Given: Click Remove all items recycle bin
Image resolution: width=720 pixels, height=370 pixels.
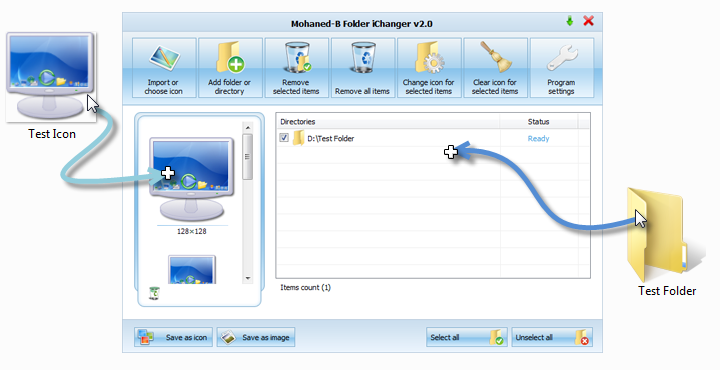Looking at the screenshot, I should pos(363,68).
